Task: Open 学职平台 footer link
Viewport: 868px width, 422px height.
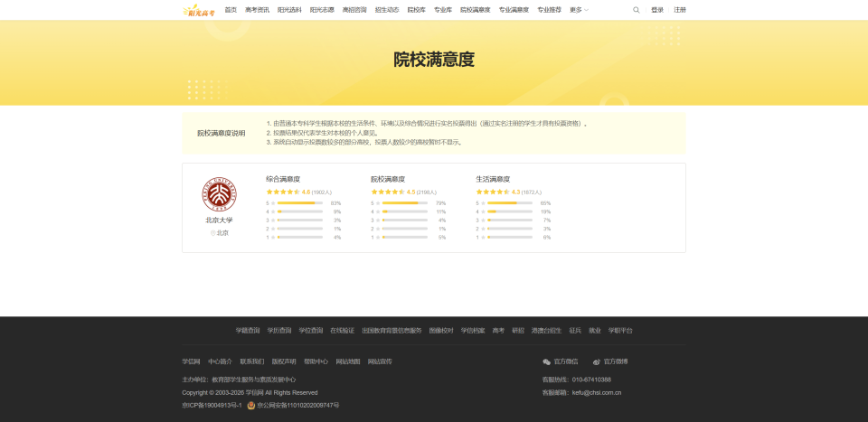Action: 620,331
